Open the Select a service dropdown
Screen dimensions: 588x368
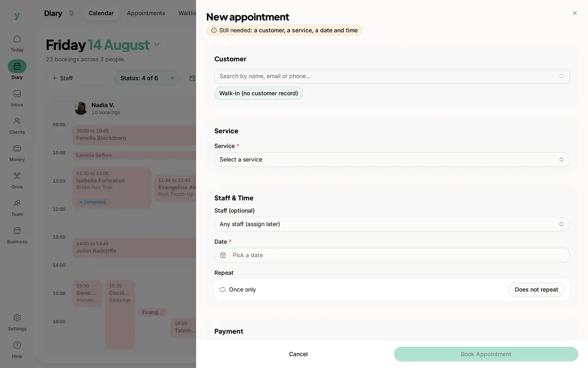click(392, 159)
